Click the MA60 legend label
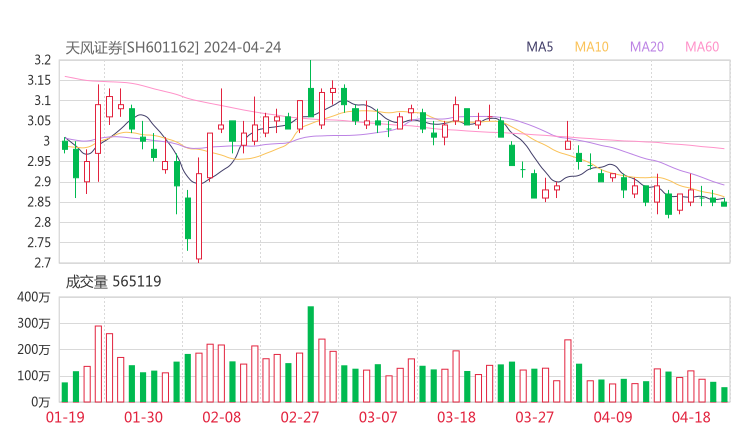Image resolution: width=740 pixels, height=440 pixels. tap(702, 47)
